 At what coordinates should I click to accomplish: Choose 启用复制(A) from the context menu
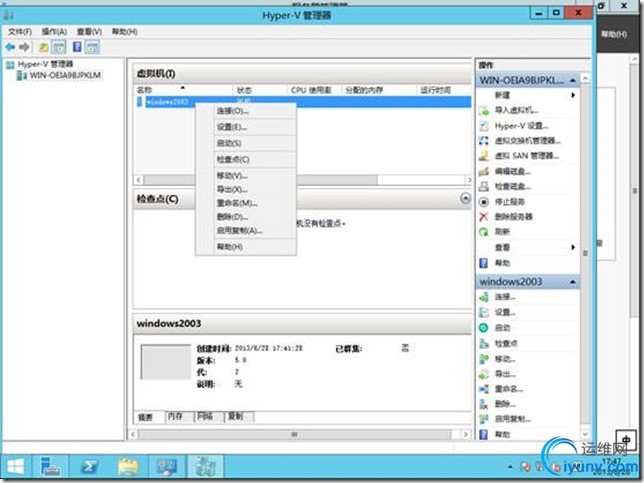click(245, 230)
